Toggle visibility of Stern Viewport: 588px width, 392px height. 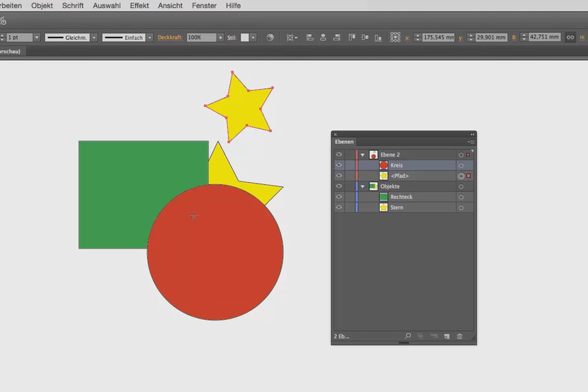point(339,208)
